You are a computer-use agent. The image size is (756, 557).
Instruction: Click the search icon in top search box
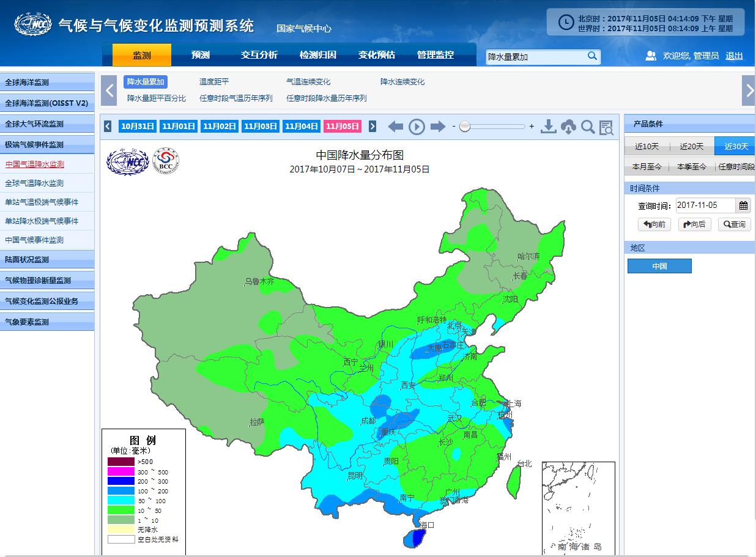592,56
